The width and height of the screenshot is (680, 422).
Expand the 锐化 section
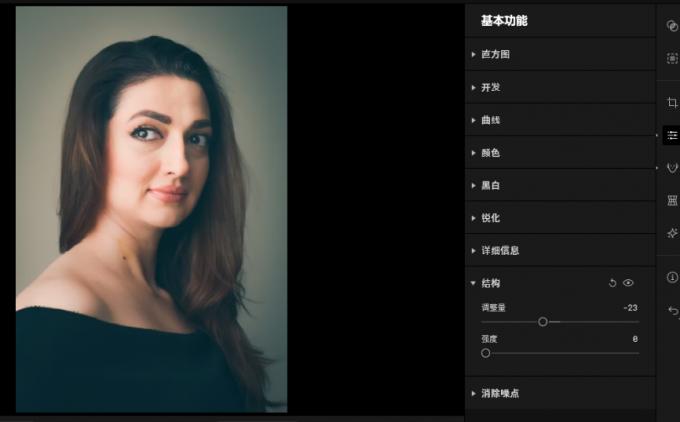(560, 218)
